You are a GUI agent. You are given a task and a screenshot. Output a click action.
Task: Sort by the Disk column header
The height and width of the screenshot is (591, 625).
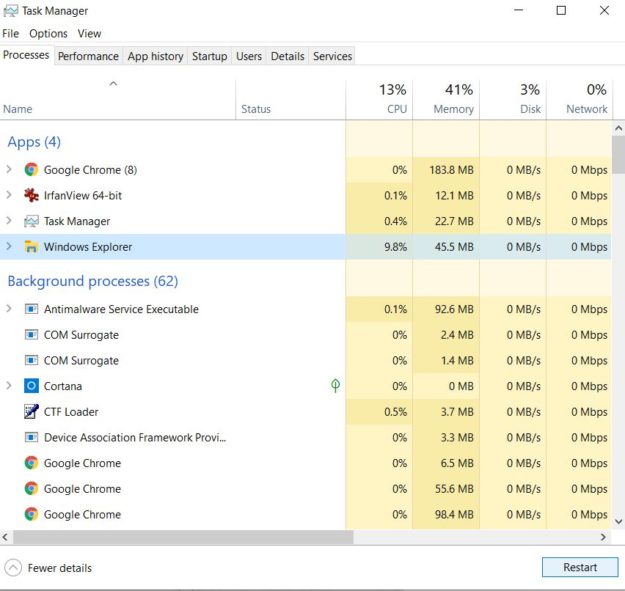coord(513,100)
